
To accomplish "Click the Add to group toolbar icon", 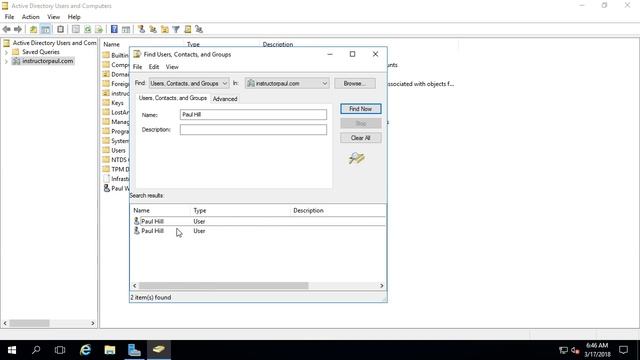I will (x=199, y=29).
